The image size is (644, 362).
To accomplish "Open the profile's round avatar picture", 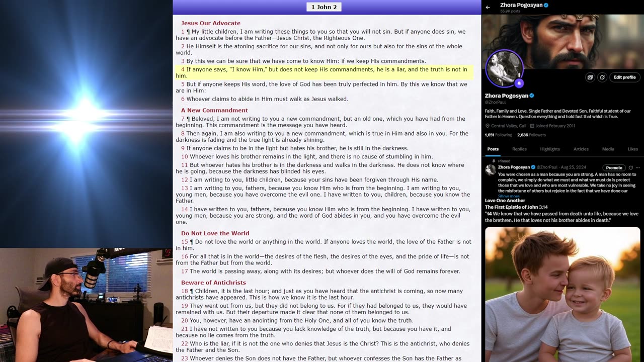I will (x=505, y=69).
